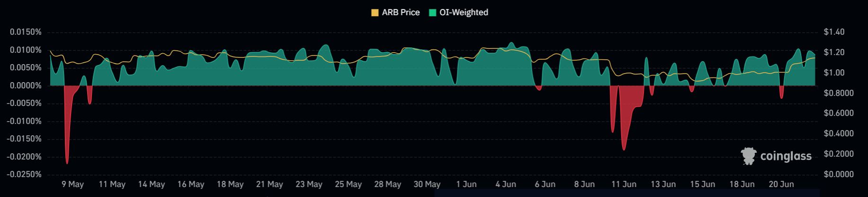Viewport: 868px width, 197px height.
Task: Click the -0.0150% funding rate axis label
Action: 25,139
